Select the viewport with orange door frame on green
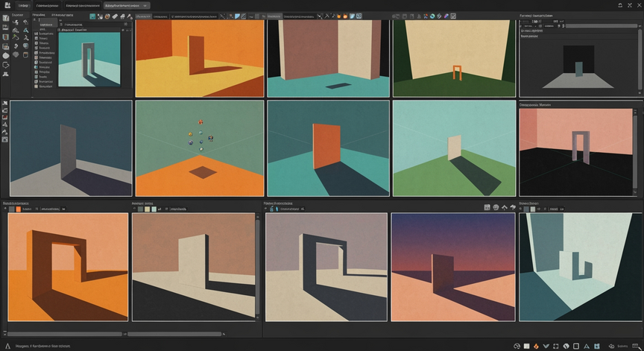This screenshot has width=644, height=351. coord(454,59)
